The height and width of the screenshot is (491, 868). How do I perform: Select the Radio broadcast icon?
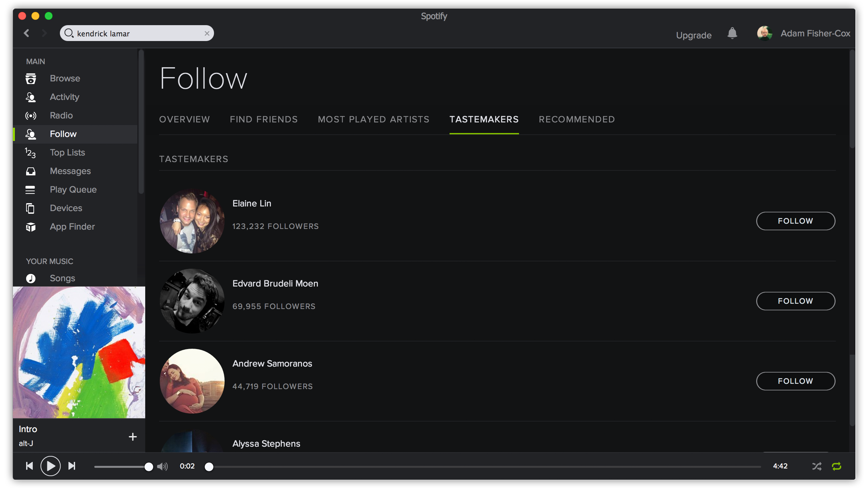click(x=31, y=116)
